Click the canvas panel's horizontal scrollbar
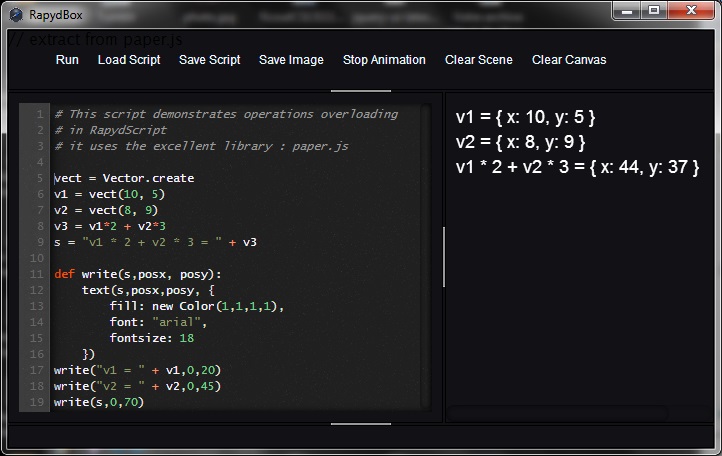The height and width of the screenshot is (456, 722). coord(557,413)
